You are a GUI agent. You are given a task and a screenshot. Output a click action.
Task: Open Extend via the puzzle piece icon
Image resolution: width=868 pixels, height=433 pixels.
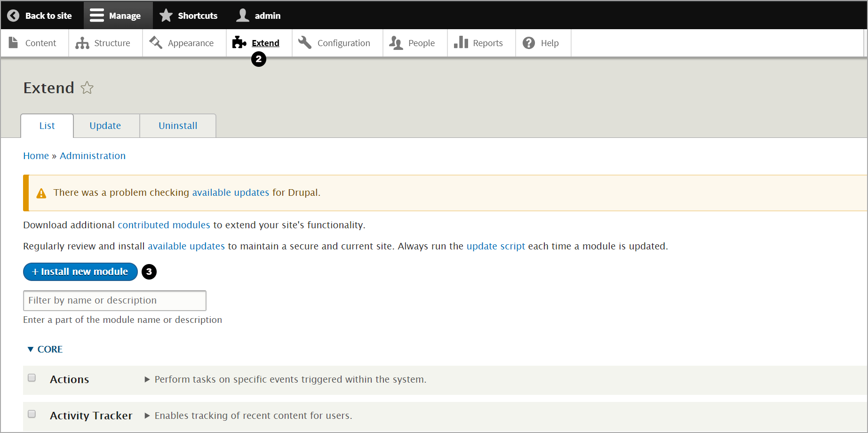pos(239,42)
